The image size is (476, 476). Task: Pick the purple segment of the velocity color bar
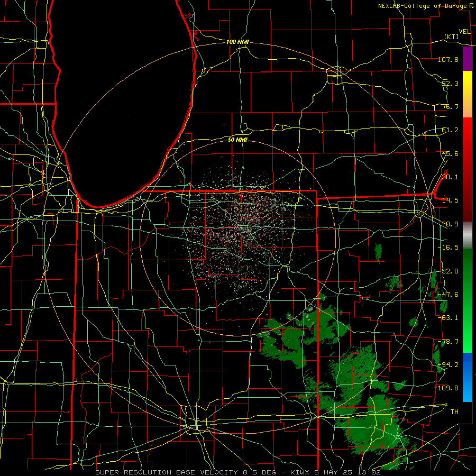(x=467, y=59)
